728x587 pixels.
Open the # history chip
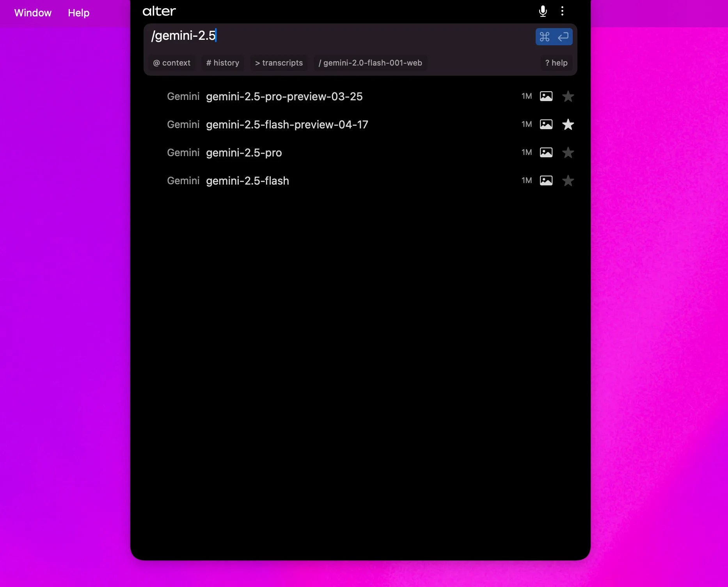point(223,63)
